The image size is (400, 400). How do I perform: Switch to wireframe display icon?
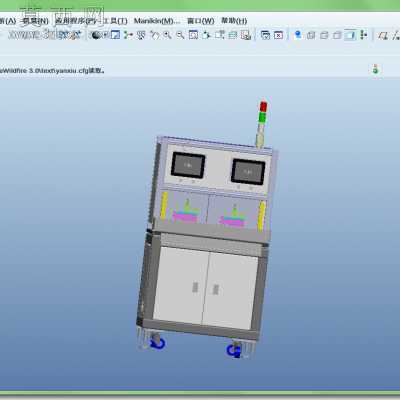pyautogui.click(x=311, y=35)
